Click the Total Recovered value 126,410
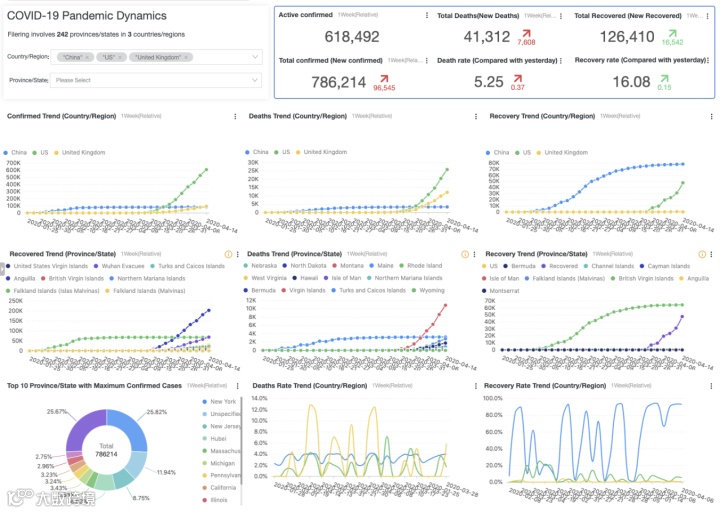This screenshot has height=513, width=720. coord(627,37)
